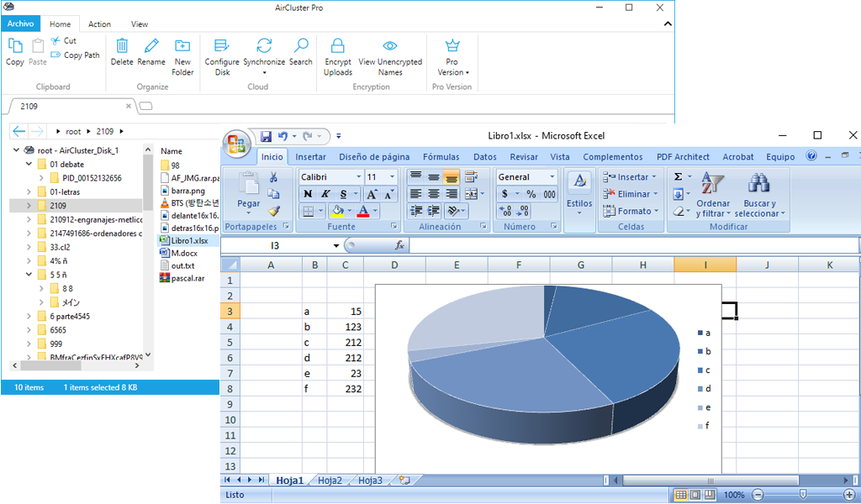Select Libro1.xlsx in AirCluster file list
The image size is (861, 504).
click(x=189, y=240)
